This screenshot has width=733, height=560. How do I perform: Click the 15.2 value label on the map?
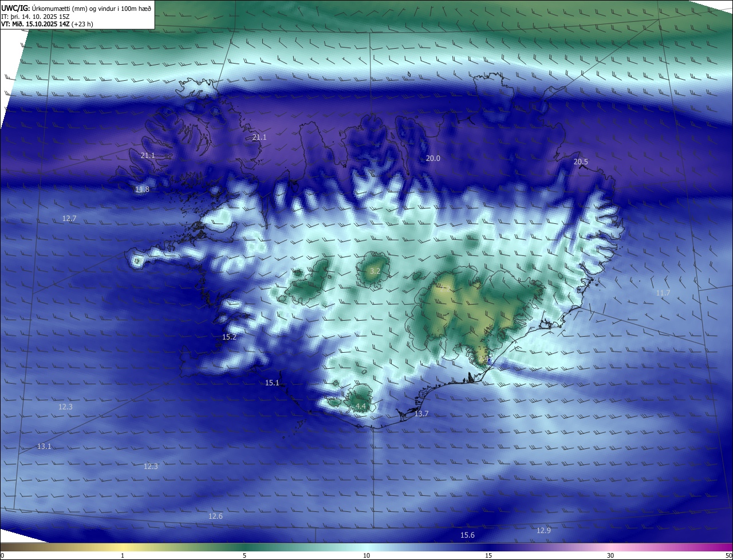point(229,337)
